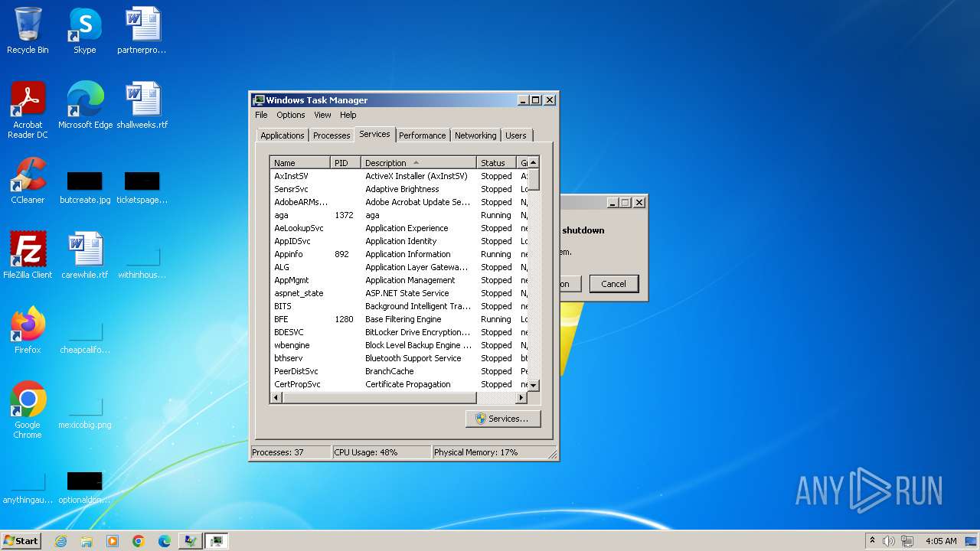Click the taskbar clock showing 4:05 AM
The height and width of the screenshot is (551, 980).
click(940, 541)
